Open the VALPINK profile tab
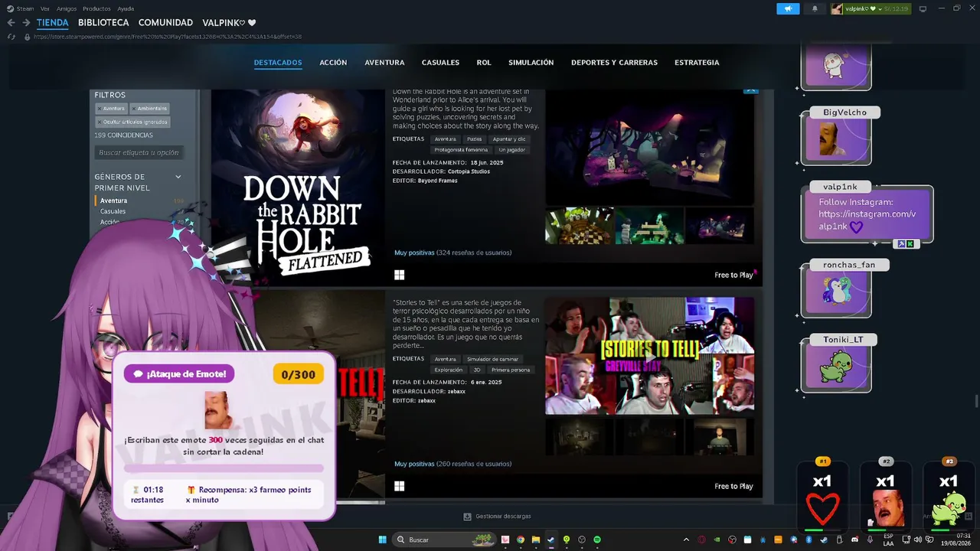The image size is (980, 551). pos(229,23)
